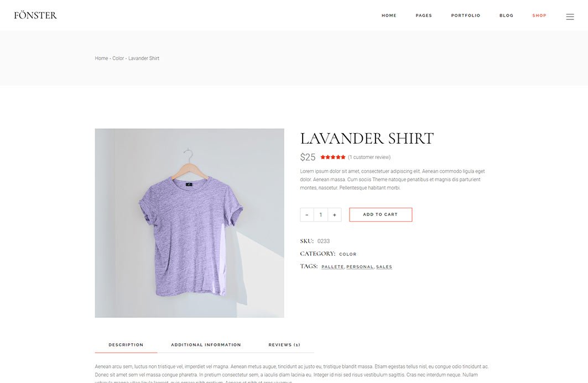
Task: Add the Lavander Shirt to cart
Action: (380, 215)
